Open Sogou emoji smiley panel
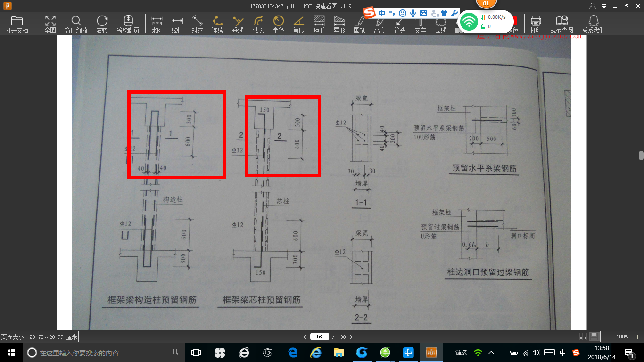This screenshot has height=362, width=644. coord(403,13)
